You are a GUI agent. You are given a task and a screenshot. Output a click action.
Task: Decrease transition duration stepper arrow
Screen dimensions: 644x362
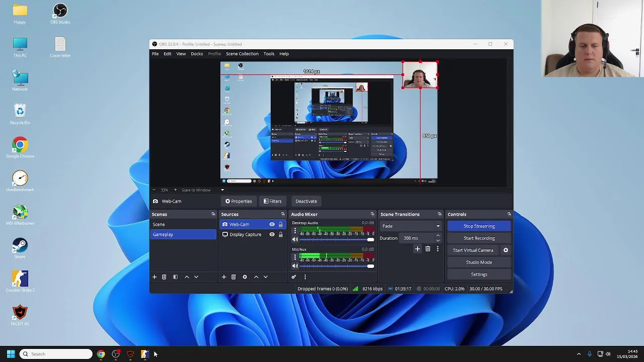click(438, 241)
